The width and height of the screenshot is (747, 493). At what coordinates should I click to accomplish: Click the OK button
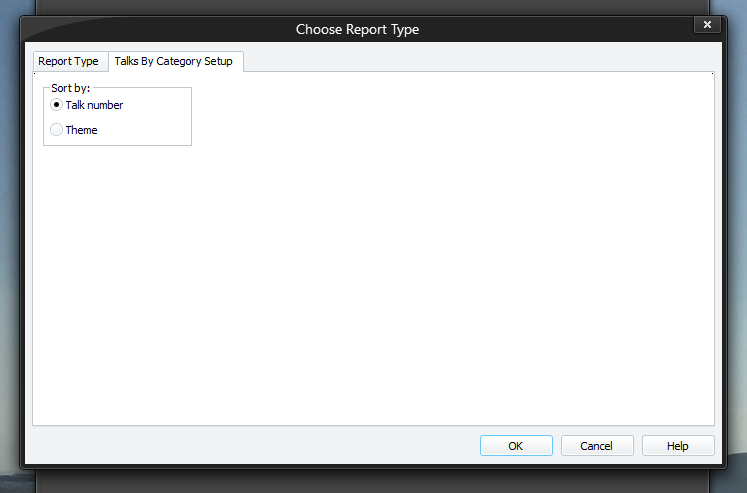coord(515,446)
